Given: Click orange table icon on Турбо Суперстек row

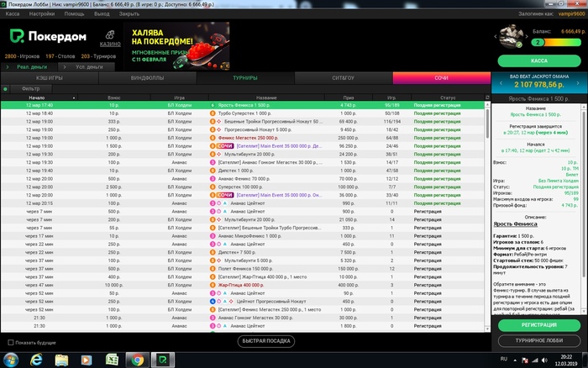Looking at the screenshot, I should pyautogui.click(x=213, y=113).
